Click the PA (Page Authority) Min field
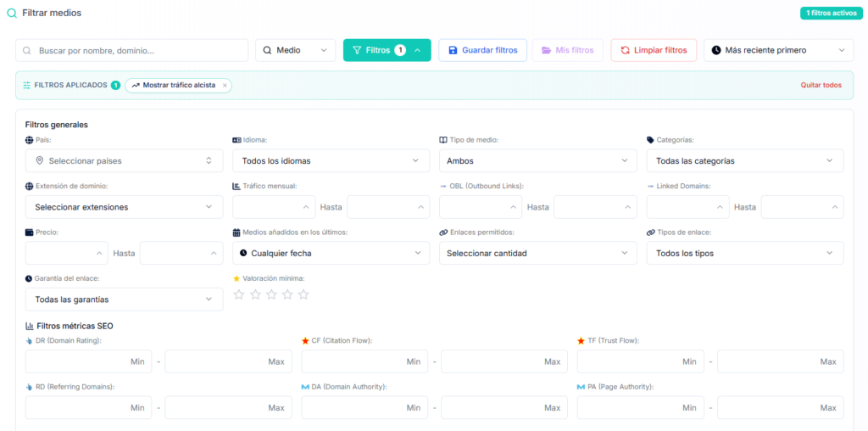Image resolution: width=868 pixels, height=431 pixels. click(x=641, y=408)
